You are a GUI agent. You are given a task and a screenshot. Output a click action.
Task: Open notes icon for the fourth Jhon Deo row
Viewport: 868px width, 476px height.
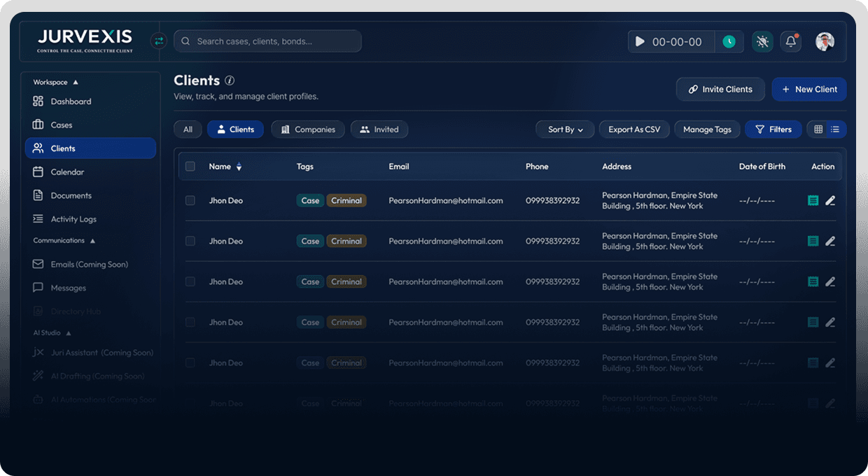click(x=813, y=323)
